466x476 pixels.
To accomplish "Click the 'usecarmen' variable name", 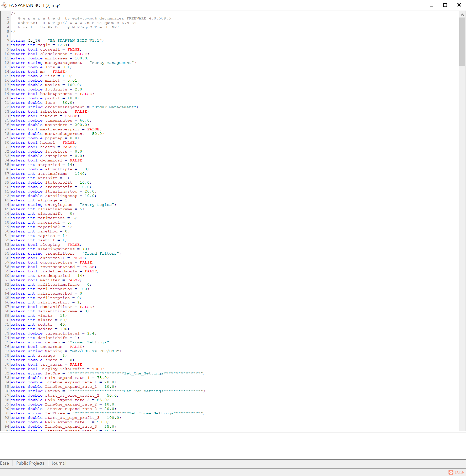I will point(51,347).
